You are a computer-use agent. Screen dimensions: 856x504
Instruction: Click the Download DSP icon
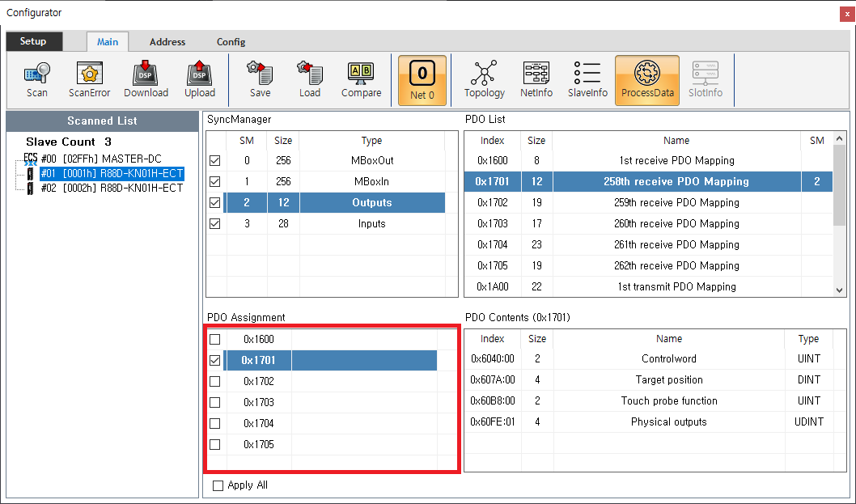[x=146, y=79]
